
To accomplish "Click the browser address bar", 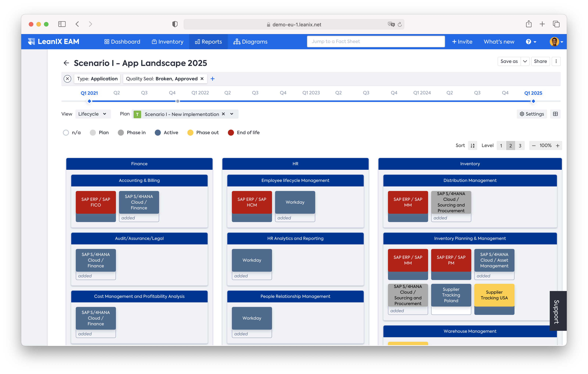I will click(x=294, y=24).
